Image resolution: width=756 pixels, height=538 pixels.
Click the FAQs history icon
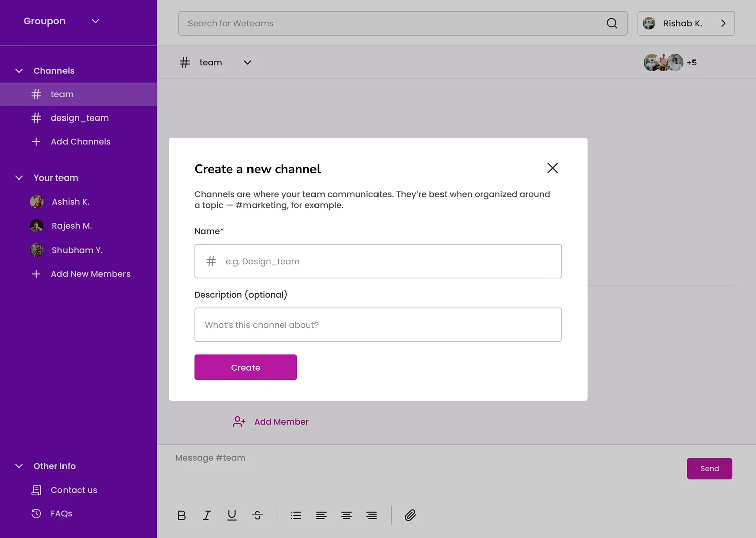pos(36,513)
